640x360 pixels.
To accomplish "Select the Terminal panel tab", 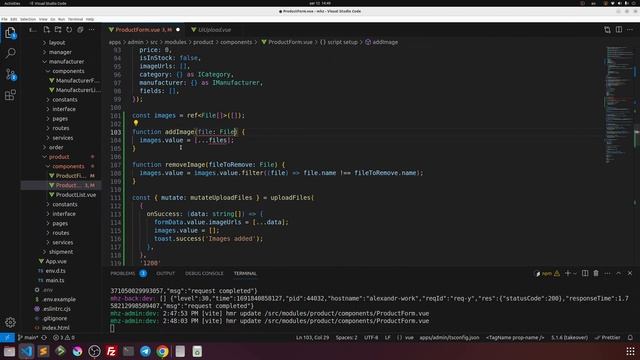I will (x=245, y=273).
